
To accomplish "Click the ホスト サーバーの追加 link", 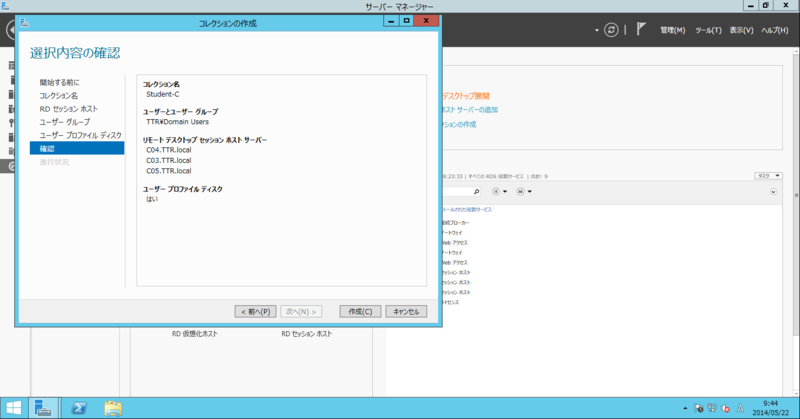I will (470, 110).
